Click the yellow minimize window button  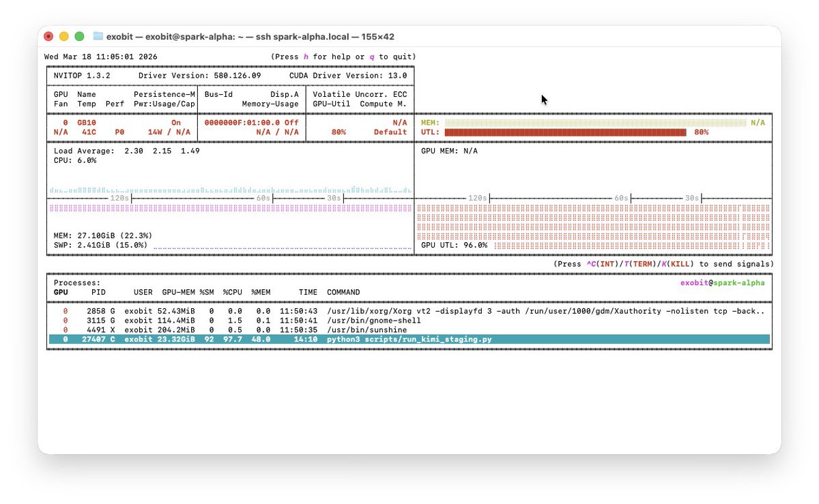64,36
